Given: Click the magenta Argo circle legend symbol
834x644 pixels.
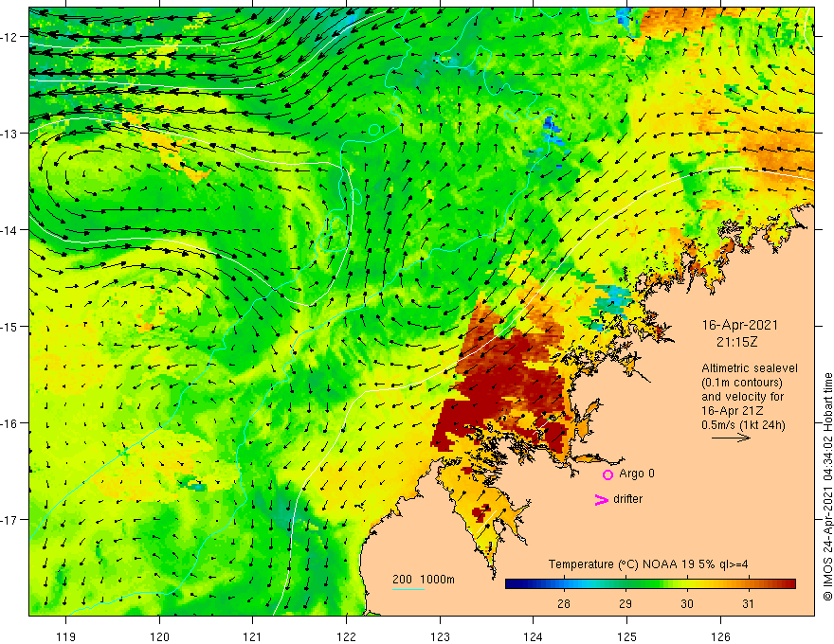Looking at the screenshot, I should point(607,474).
